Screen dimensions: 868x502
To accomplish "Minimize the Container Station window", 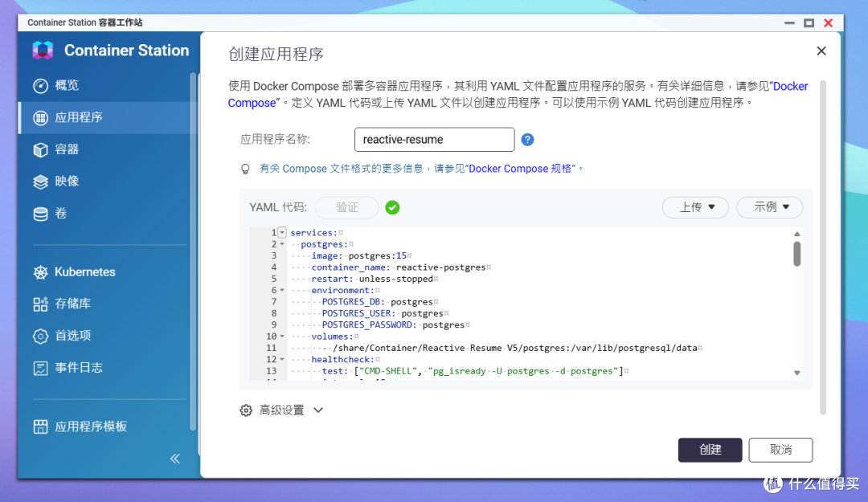I will (x=789, y=22).
